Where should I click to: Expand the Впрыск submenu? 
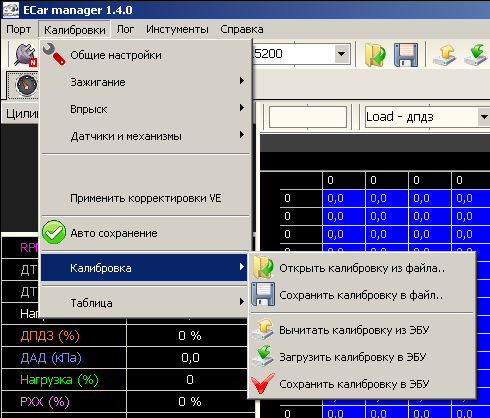(x=145, y=109)
